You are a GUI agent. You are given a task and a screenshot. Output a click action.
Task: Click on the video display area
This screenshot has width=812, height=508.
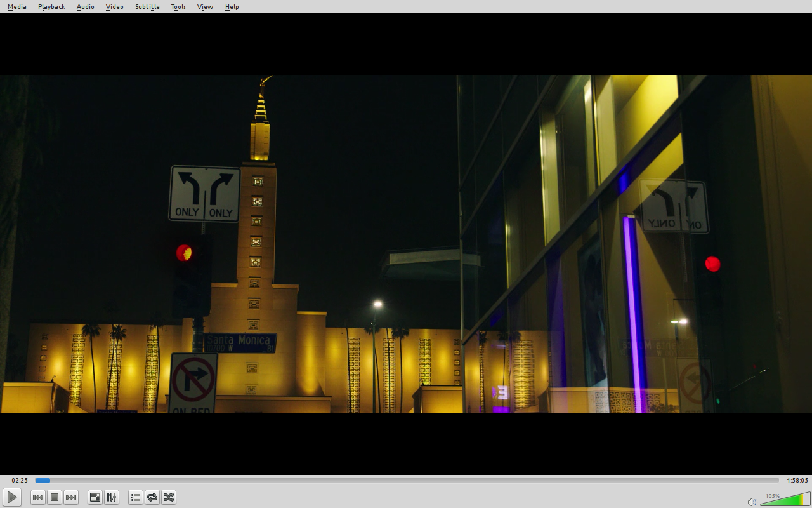(406, 244)
